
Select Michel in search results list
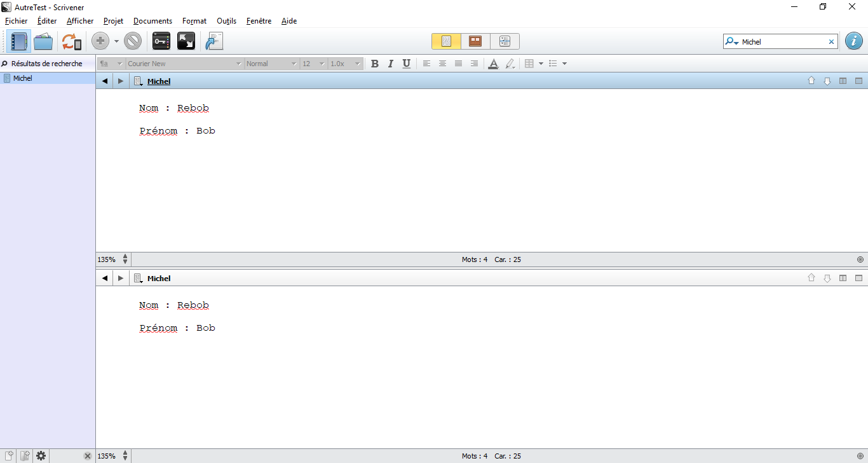(x=23, y=78)
